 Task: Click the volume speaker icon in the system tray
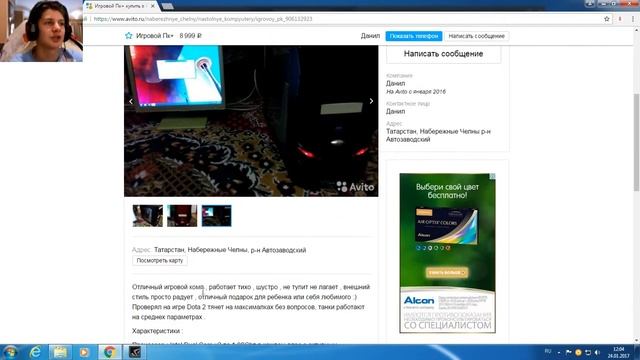(598, 352)
